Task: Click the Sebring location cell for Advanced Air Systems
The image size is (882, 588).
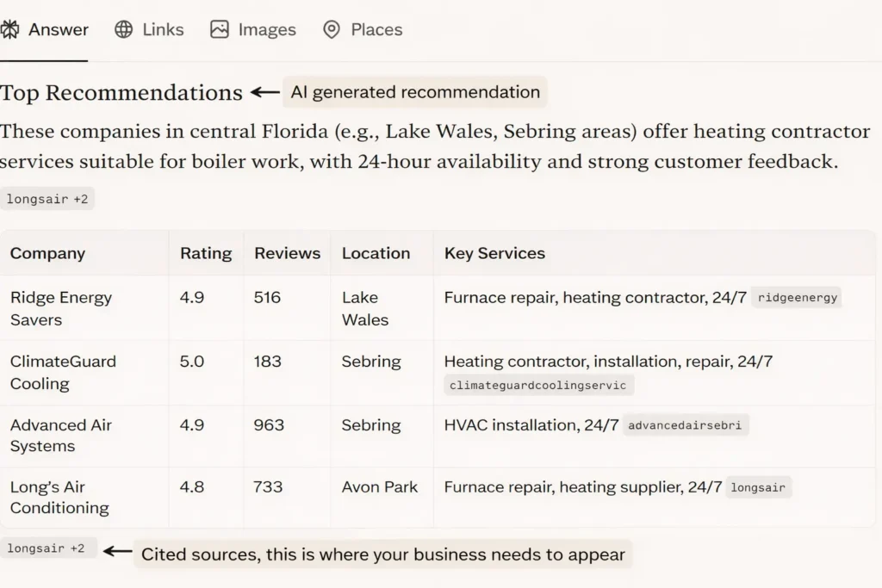Action: [x=371, y=424]
